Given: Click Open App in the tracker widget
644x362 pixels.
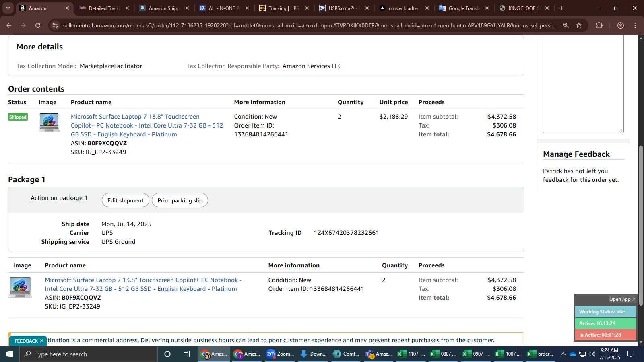Looking at the screenshot, I should click(622, 299).
